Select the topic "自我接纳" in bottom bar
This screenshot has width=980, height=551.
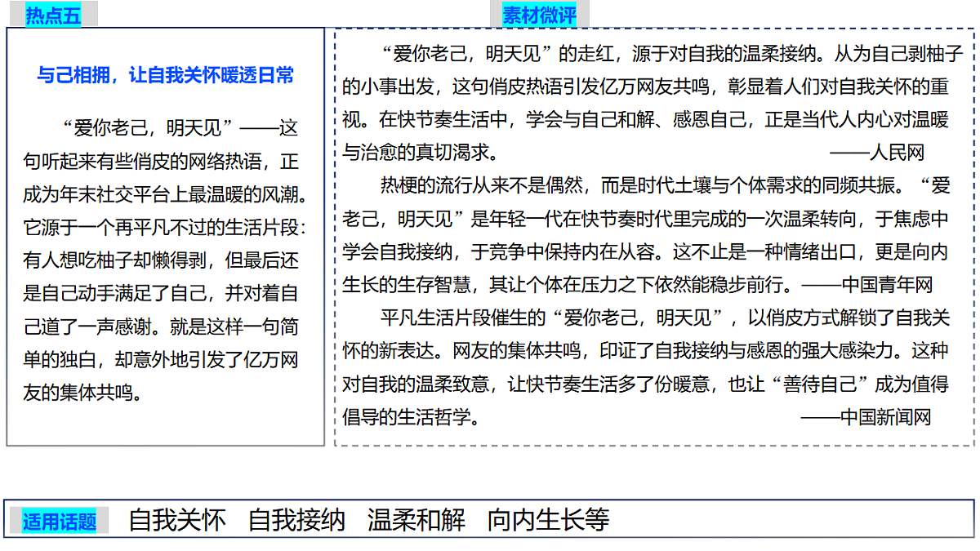[x=296, y=520]
